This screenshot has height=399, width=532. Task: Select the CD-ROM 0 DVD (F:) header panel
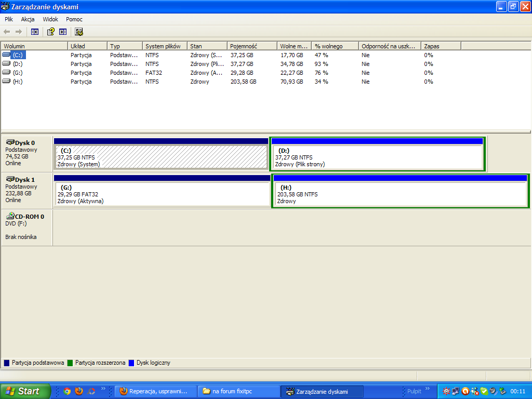tap(27, 227)
